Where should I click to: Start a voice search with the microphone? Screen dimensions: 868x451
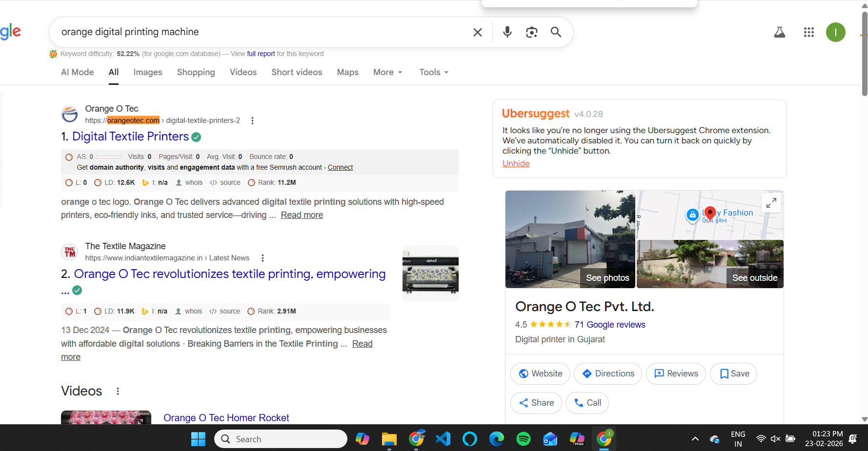point(507,32)
